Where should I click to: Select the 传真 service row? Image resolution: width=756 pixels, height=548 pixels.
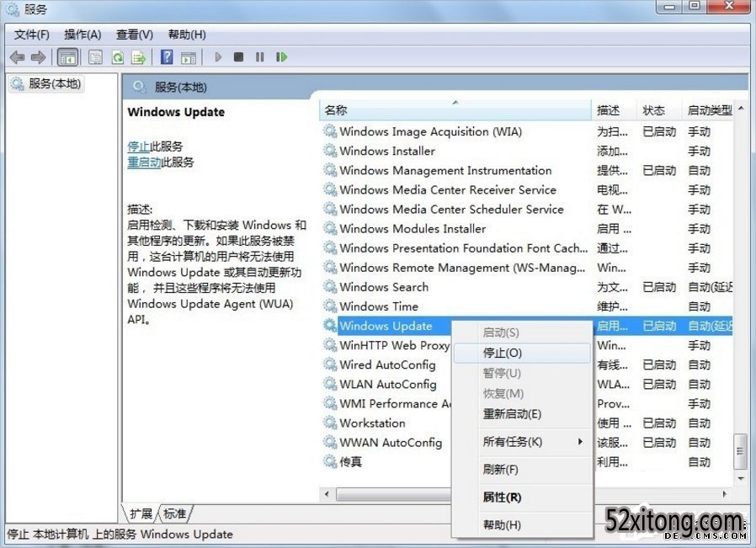[386, 462]
